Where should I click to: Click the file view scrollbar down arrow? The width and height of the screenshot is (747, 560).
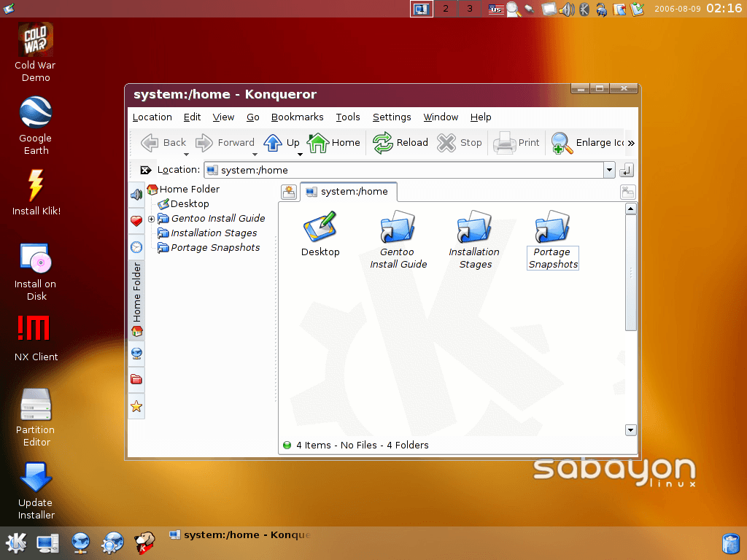coord(631,430)
